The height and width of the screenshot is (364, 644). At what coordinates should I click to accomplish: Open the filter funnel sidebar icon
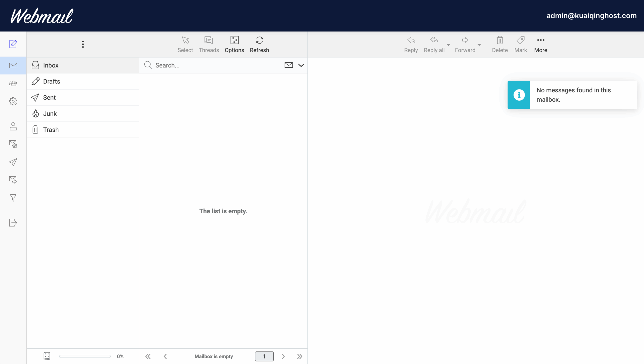tap(13, 198)
